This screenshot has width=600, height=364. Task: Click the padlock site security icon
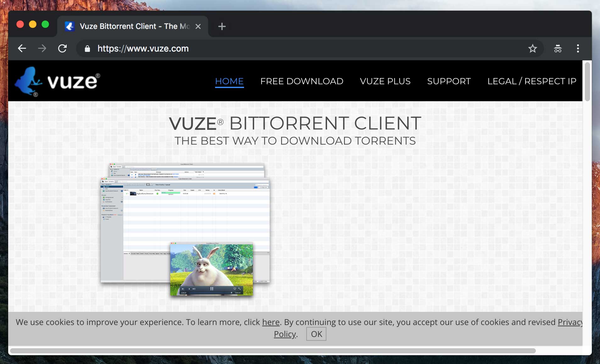tap(87, 48)
